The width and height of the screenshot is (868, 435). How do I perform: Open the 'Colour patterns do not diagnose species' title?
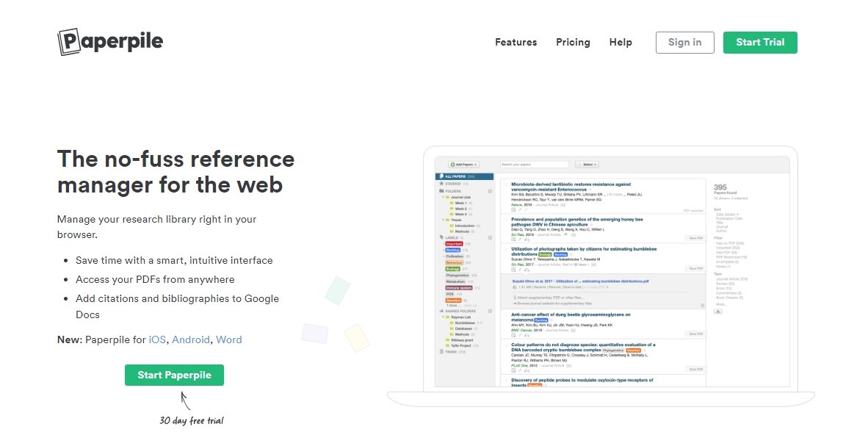point(583,348)
